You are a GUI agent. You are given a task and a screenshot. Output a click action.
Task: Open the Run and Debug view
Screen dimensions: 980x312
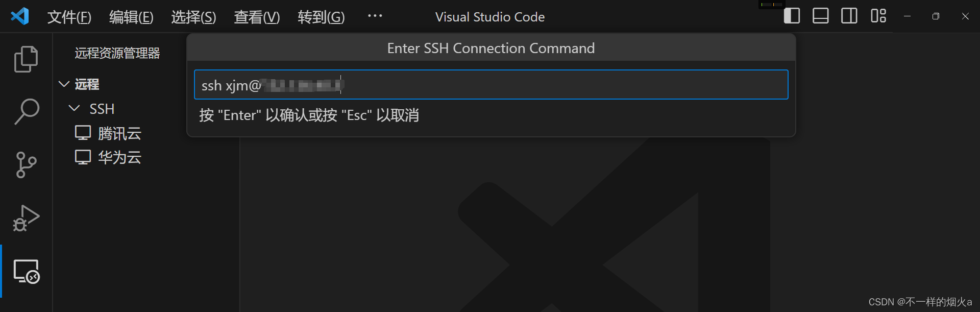click(26, 218)
